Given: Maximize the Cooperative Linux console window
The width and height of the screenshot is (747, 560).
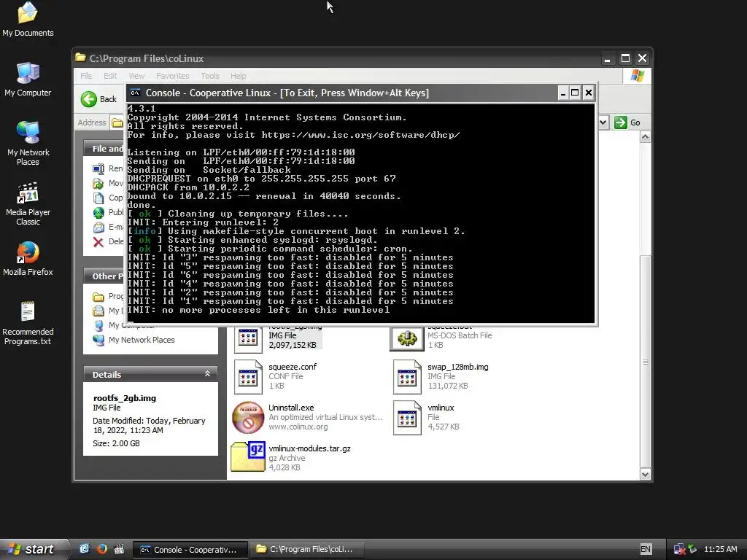Looking at the screenshot, I should click(x=575, y=93).
